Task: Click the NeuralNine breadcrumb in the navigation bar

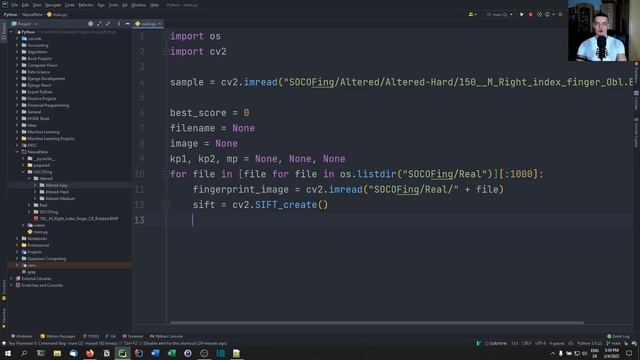Action: (x=32, y=14)
